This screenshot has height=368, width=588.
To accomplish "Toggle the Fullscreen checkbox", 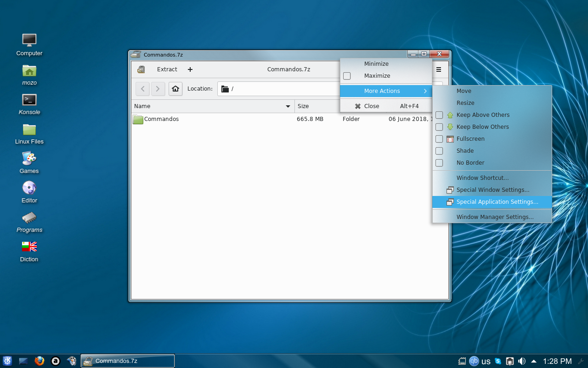I will (x=439, y=139).
